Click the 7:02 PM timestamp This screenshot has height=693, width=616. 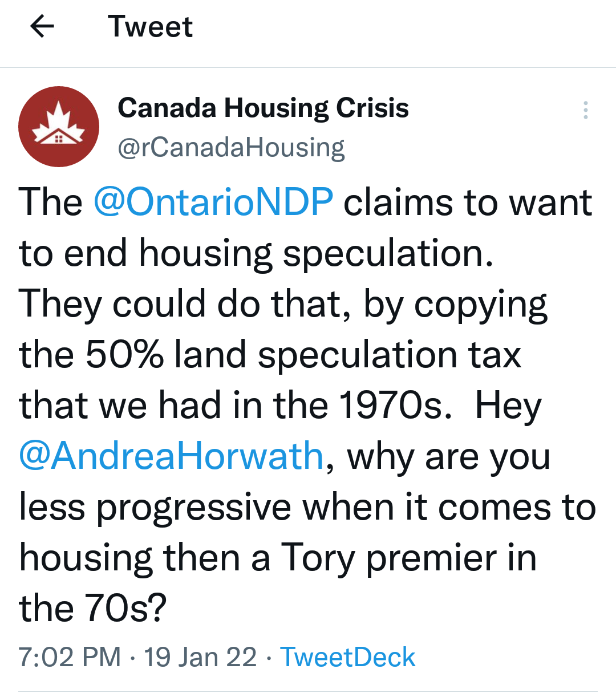(x=70, y=657)
